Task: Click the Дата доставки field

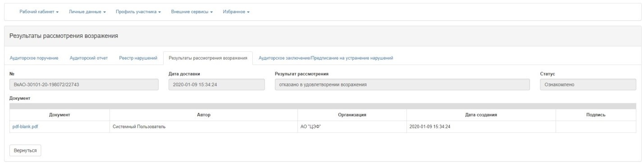Action: tap(216, 84)
